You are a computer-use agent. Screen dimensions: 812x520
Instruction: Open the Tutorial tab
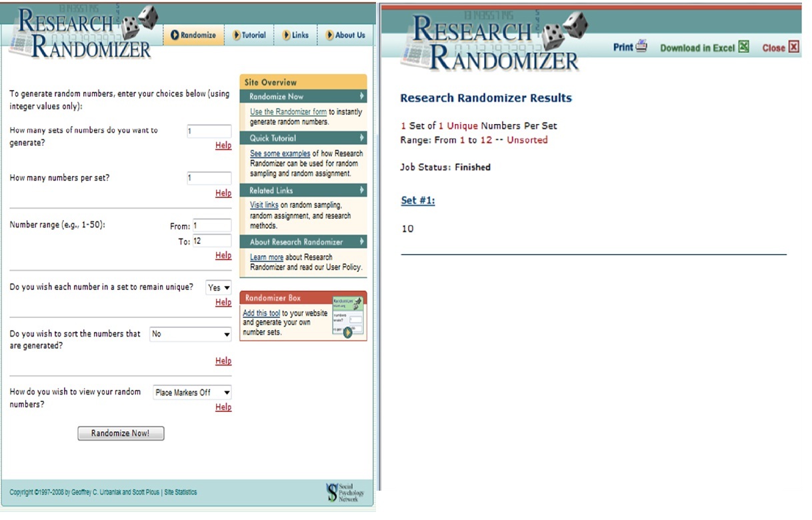tap(249, 35)
